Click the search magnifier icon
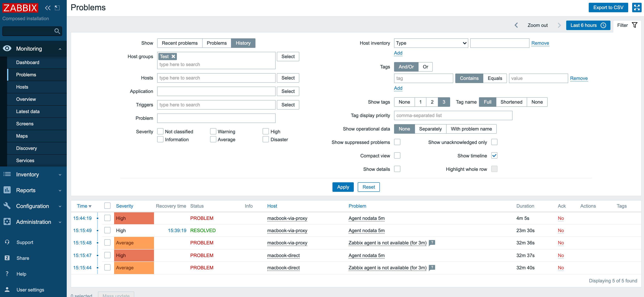Viewport: 644px width, 297px height. tap(57, 31)
